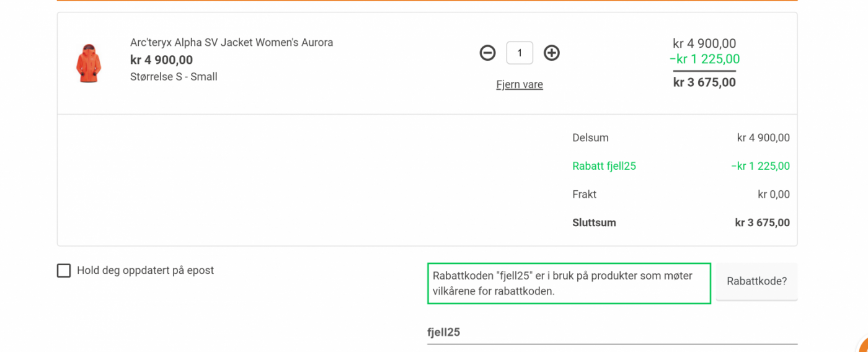Click the "Fjern vare" link

(x=520, y=85)
